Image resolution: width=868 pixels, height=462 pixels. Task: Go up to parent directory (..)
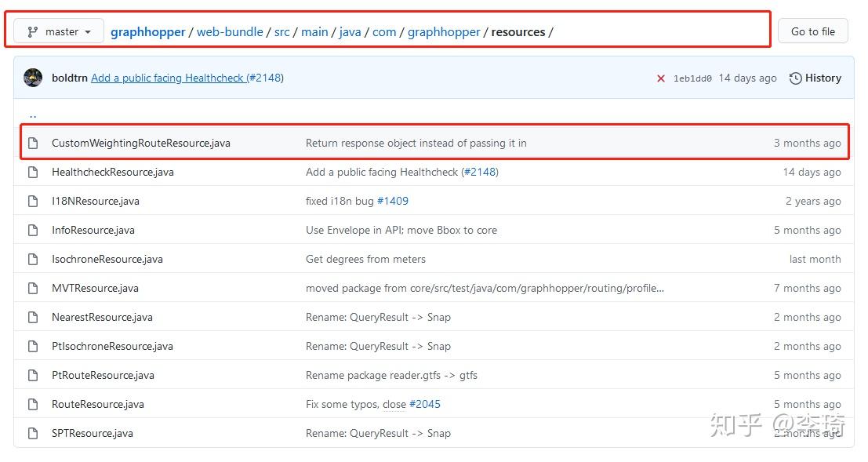coord(33,115)
